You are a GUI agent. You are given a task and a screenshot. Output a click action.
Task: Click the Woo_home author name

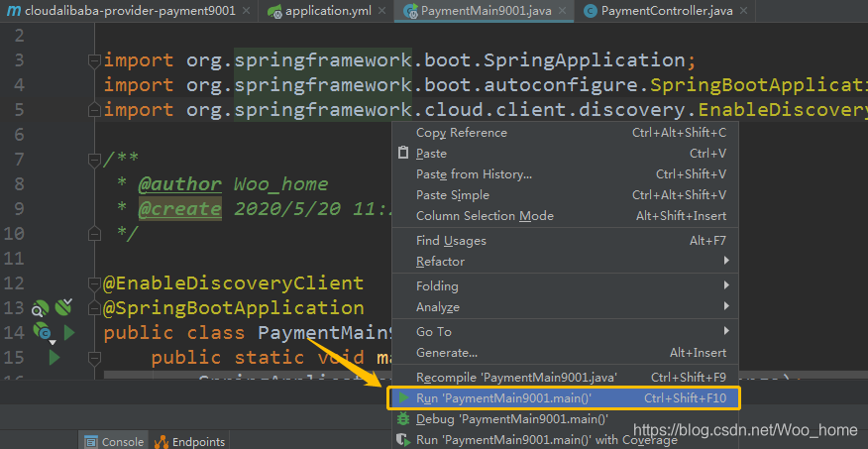coord(281,184)
